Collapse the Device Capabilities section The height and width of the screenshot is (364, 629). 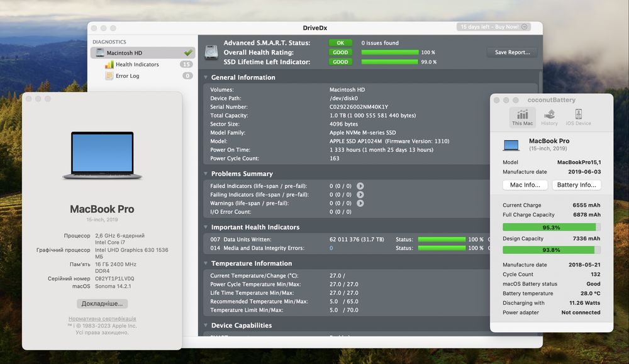tap(206, 325)
